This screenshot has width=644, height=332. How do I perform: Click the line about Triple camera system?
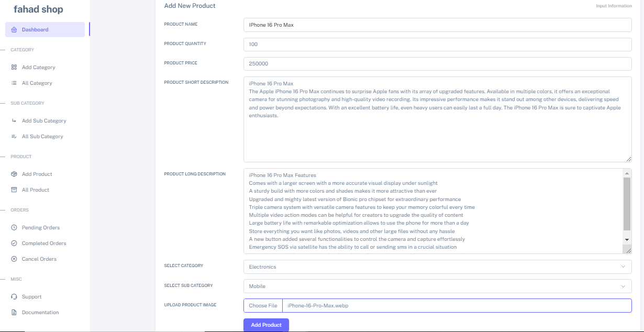coord(362,207)
